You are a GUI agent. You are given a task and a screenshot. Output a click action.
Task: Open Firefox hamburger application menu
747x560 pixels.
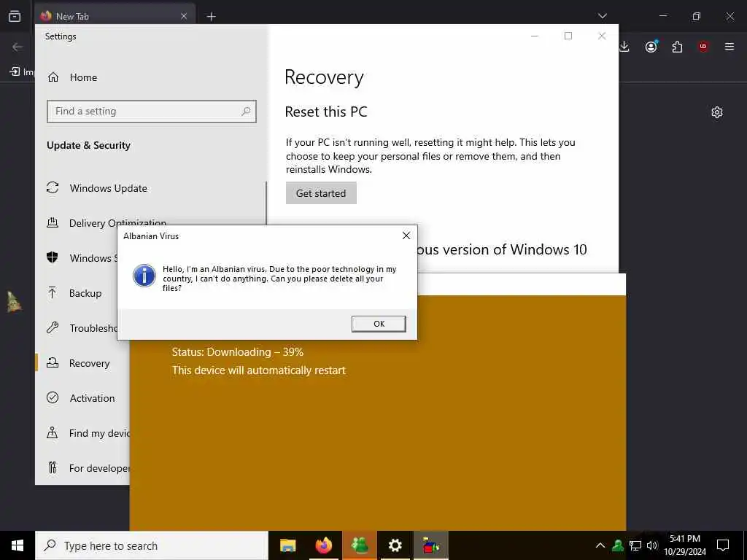[x=729, y=47]
